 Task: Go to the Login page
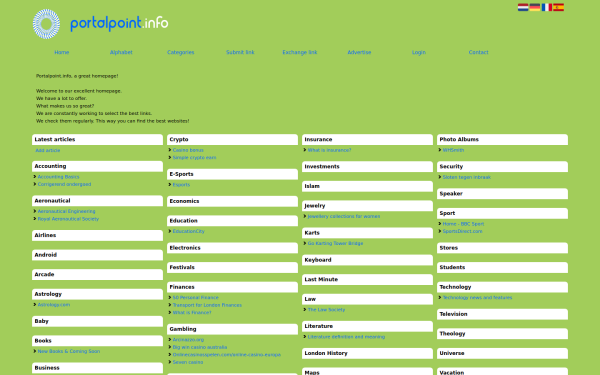pyautogui.click(x=419, y=52)
